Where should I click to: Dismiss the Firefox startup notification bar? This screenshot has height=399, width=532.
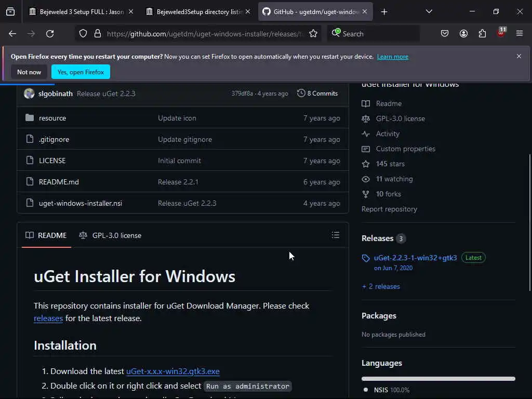click(519, 56)
